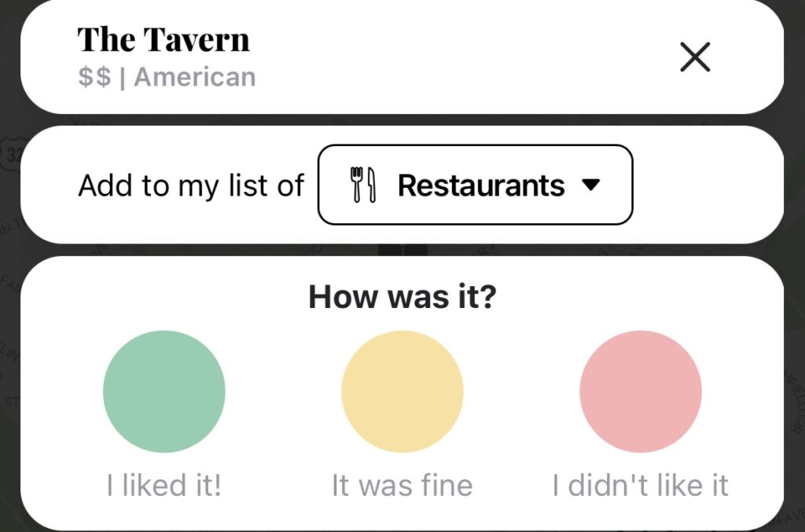Screen dimensions: 805x532
Task: Open the Restaurants list selector text
Action: click(481, 185)
